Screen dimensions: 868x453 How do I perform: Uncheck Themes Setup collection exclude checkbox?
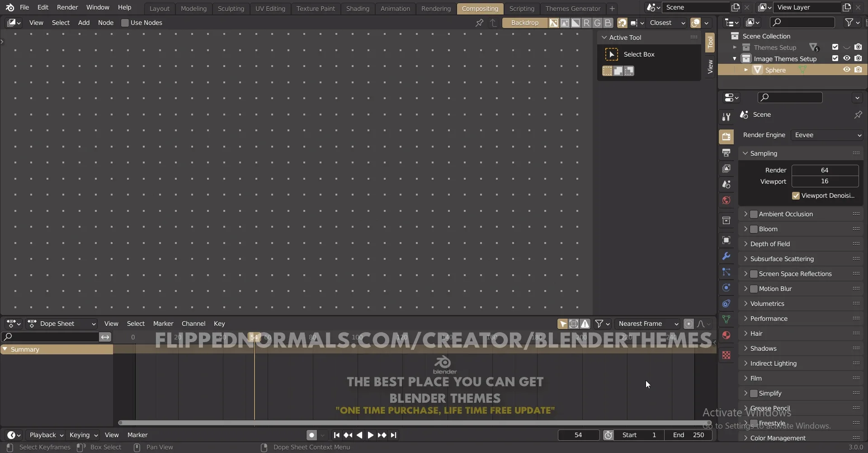[x=835, y=47]
